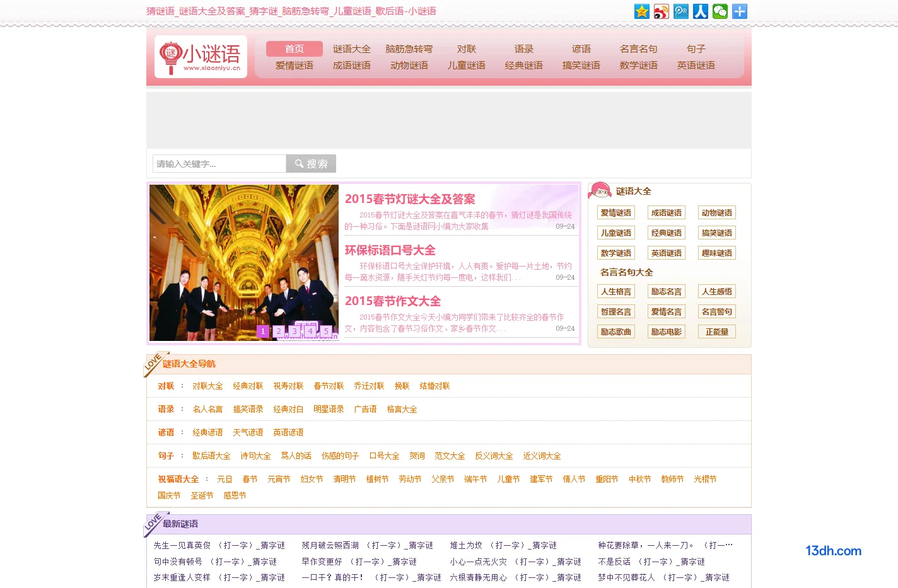Select slideshow page number 1
The image size is (898, 588).
pyautogui.click(x=263, y=331)
